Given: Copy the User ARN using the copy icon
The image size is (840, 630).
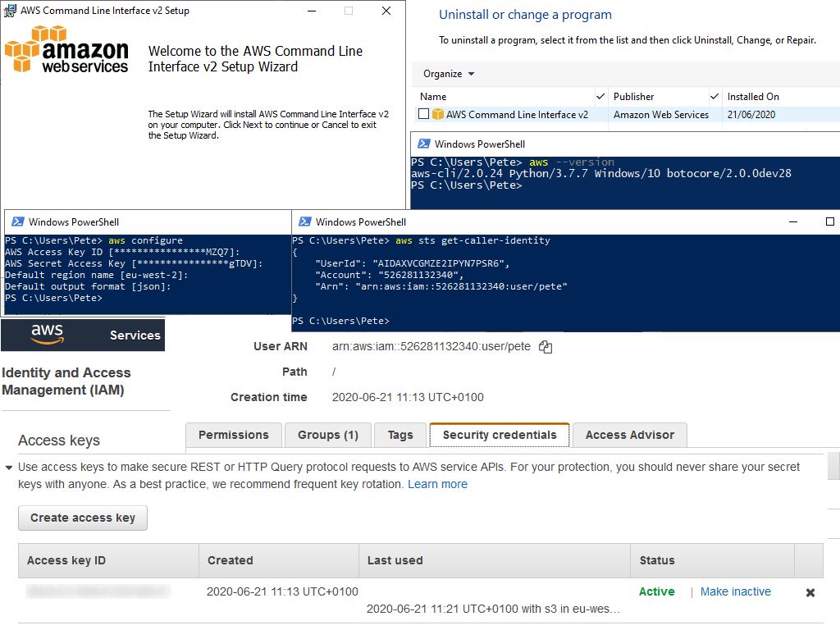Looking at the screenshot, I should point(546,346).
